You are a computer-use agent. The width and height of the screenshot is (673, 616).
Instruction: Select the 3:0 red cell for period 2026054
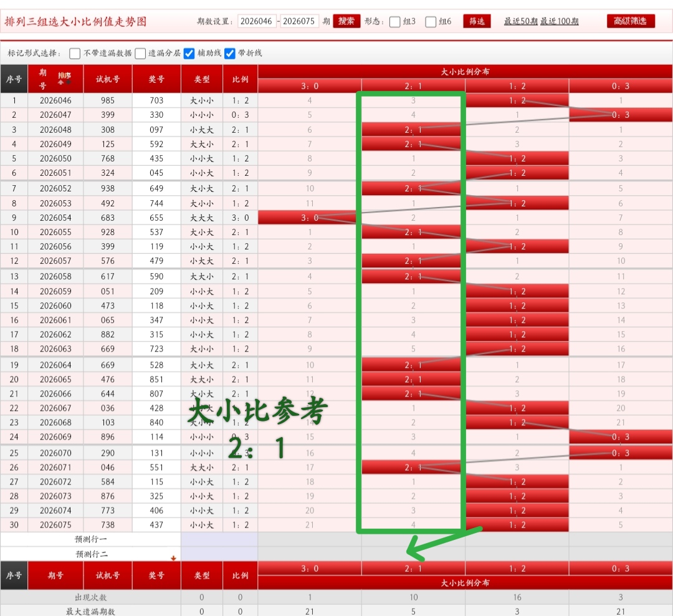[x=308, y=217]
